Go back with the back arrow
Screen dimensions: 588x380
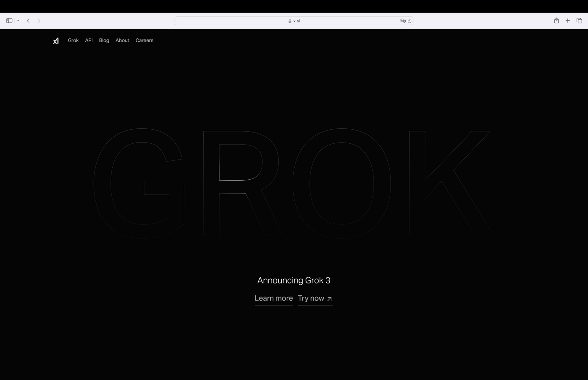28,21
